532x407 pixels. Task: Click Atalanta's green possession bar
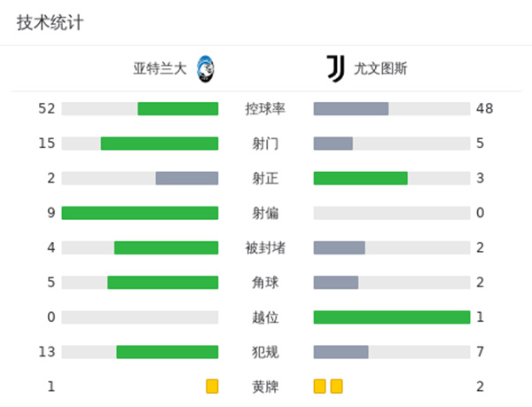177,109
